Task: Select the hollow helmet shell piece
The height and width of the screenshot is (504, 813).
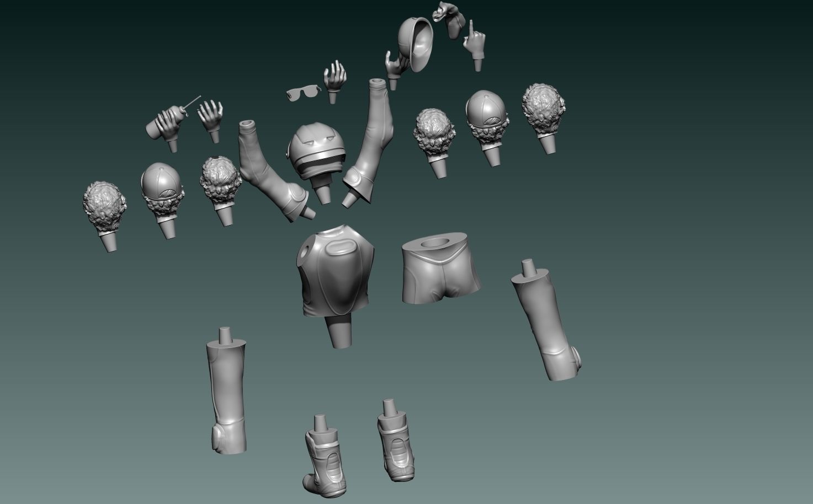Action: click(x=415, y=44)
